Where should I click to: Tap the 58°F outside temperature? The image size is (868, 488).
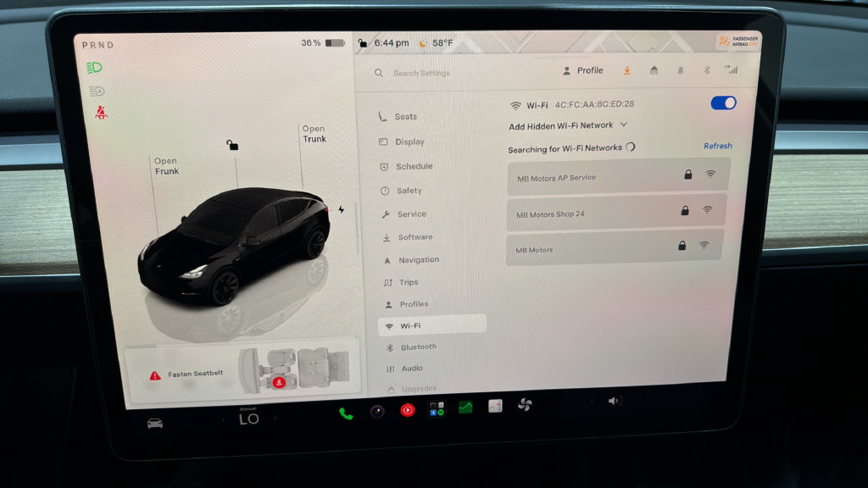pyautogui.click(x=442, y=42)
